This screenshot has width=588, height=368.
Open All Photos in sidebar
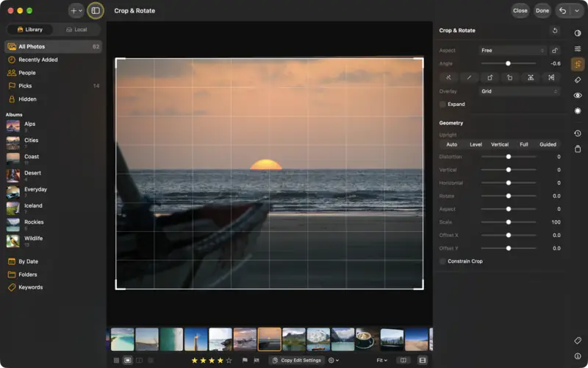click(x=53, y=46)
